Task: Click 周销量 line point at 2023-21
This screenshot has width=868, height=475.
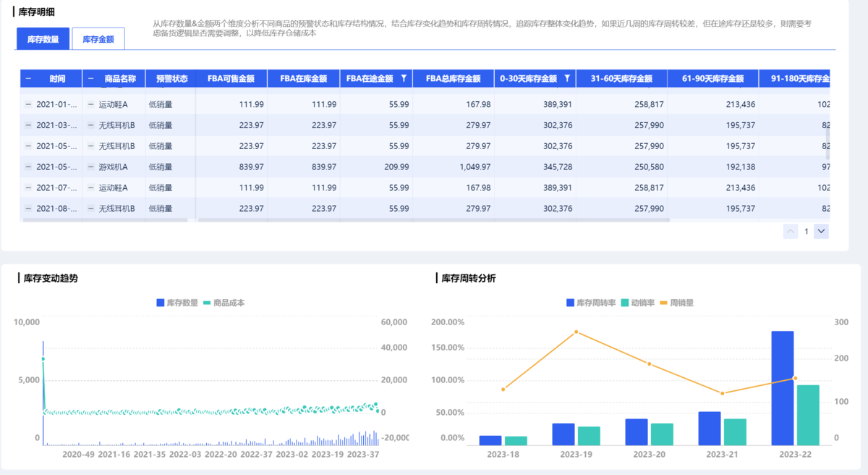Action: pos(722,393)
